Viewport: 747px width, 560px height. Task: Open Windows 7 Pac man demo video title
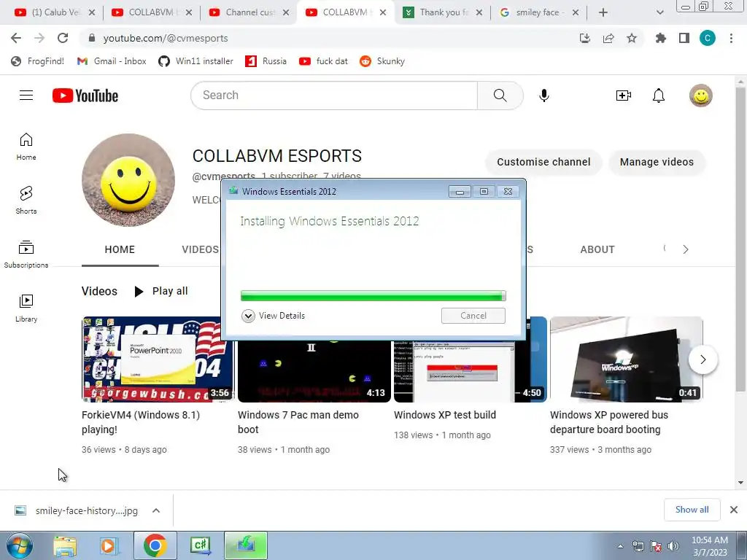tap(298, 422)
